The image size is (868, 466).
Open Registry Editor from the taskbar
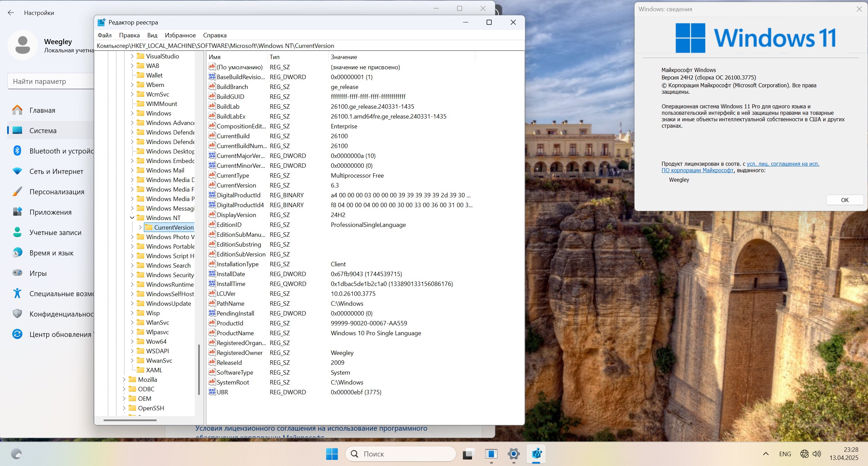[x=536, y=454]
